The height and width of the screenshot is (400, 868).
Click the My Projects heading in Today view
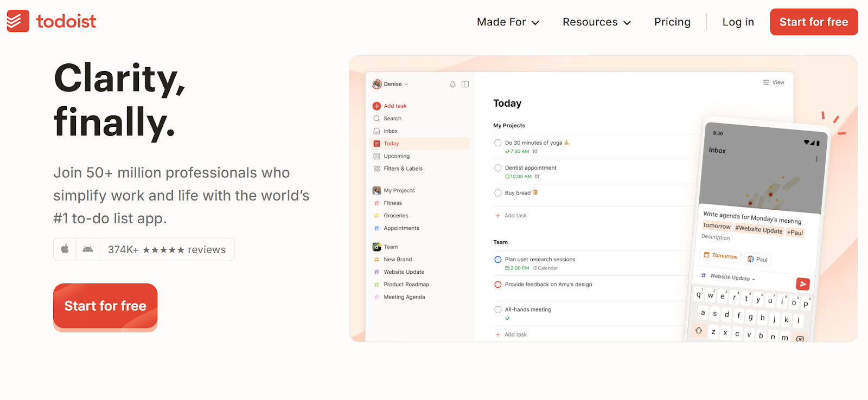[509, 126]
